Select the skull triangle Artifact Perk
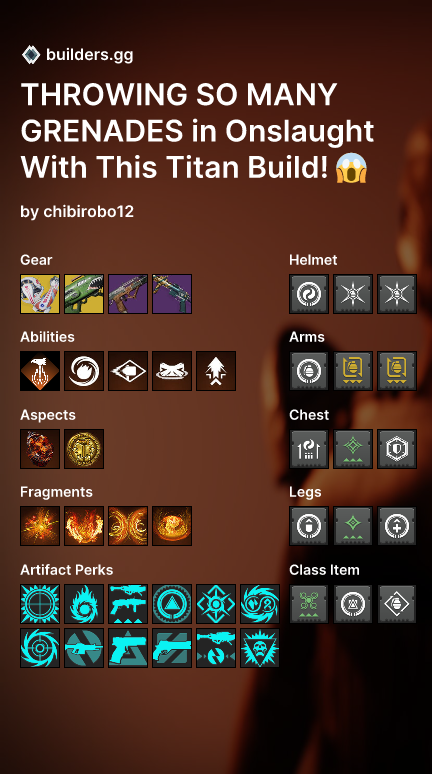 (260, 648)
